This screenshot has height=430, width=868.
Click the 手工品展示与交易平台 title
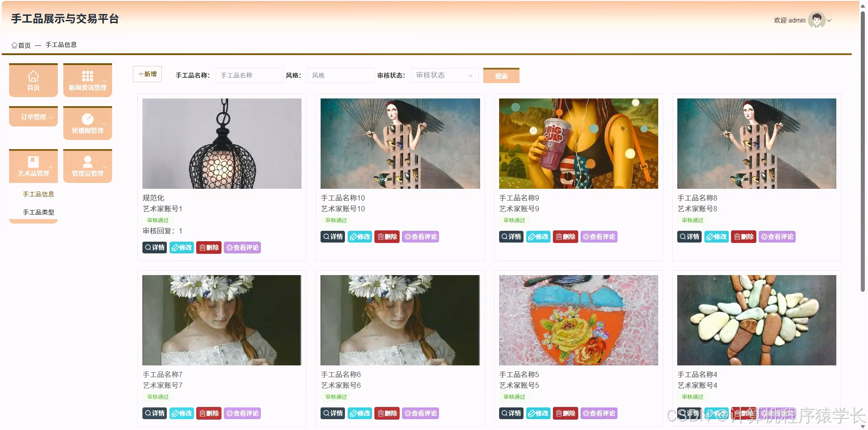[65, 19]
